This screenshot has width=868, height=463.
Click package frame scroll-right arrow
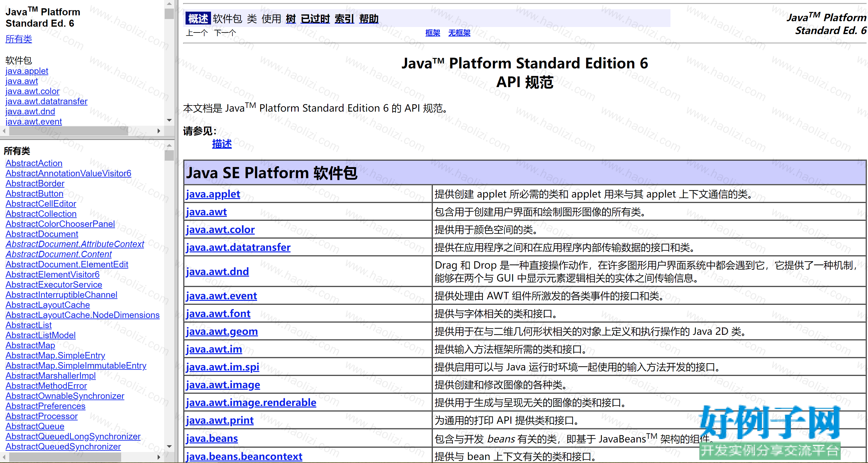pyautogui.click(x=159, y=131)
